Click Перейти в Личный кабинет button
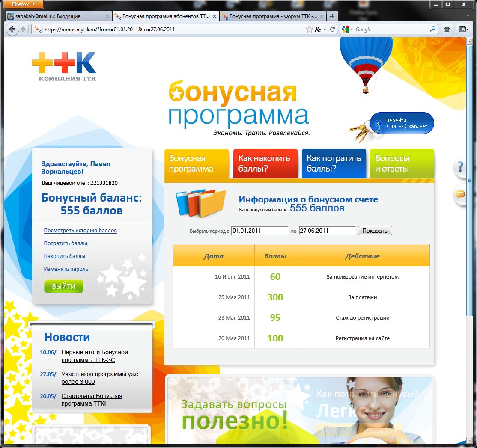This screenshot has width=477, height=448. [402, 123]
